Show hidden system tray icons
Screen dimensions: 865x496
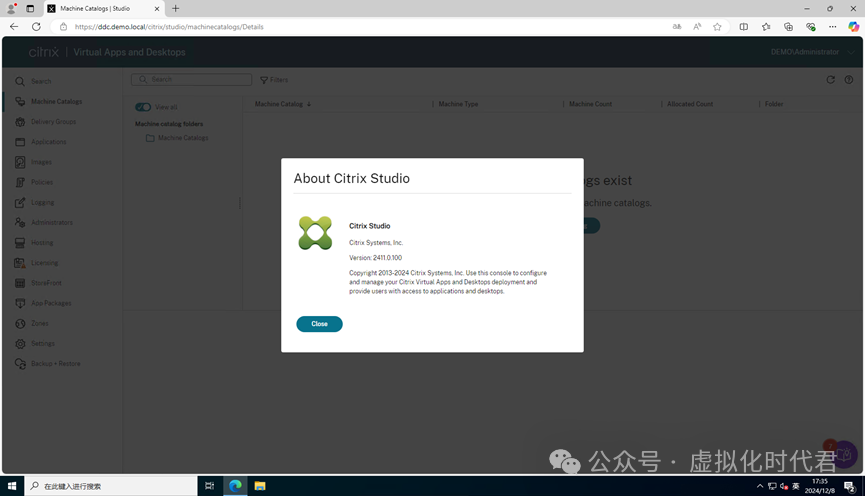[x=760, y=486]
